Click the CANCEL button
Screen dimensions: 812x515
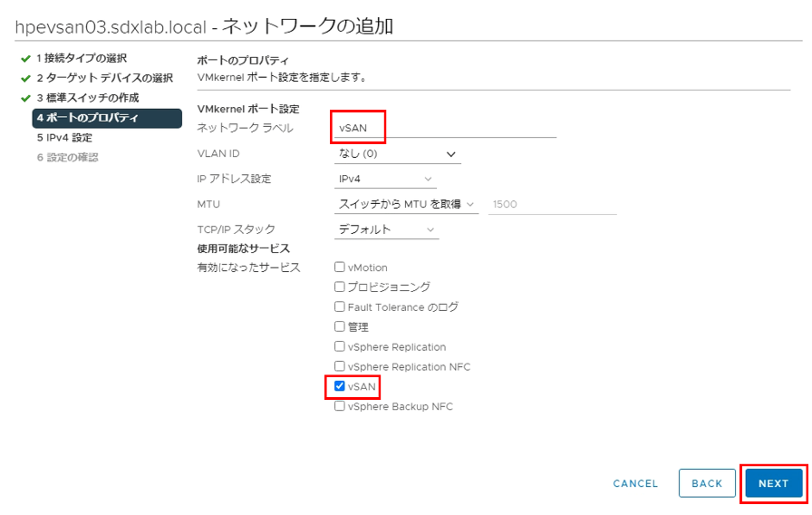point(635,483)
